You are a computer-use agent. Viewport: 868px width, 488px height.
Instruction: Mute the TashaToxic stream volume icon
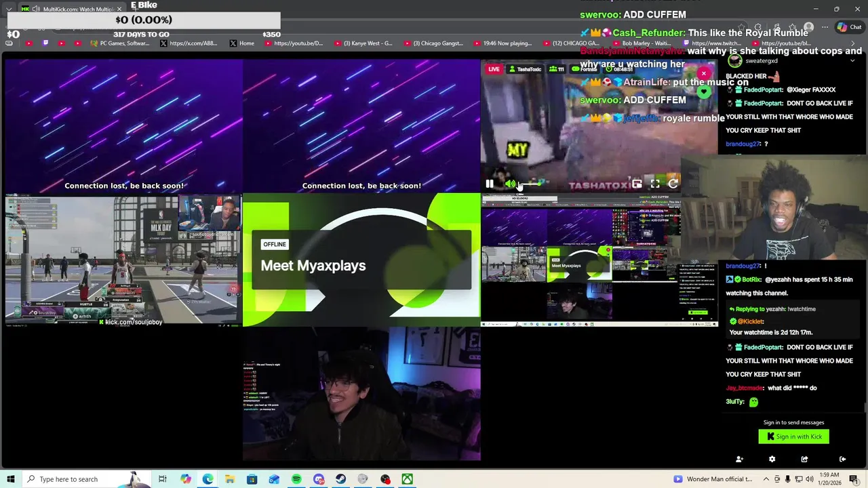510,184
